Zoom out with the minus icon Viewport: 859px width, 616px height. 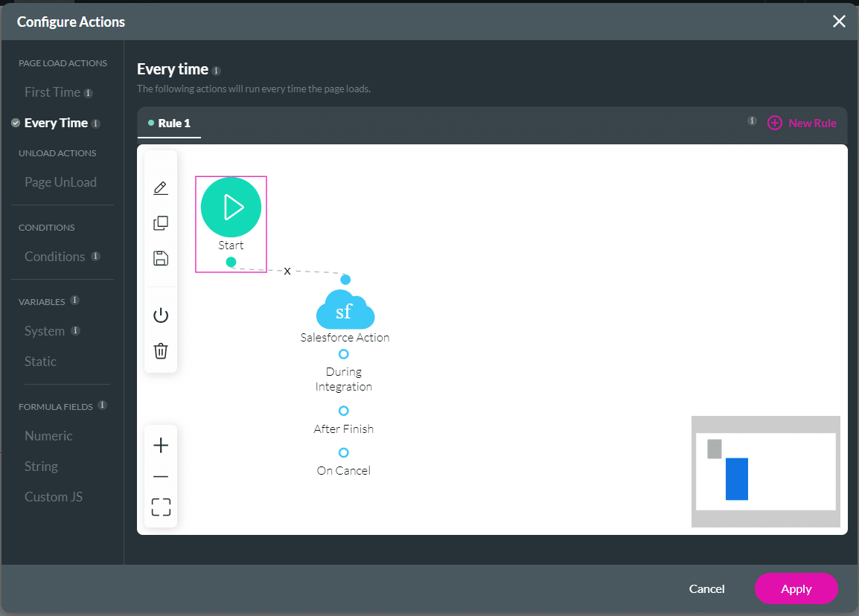pos(160,475)
